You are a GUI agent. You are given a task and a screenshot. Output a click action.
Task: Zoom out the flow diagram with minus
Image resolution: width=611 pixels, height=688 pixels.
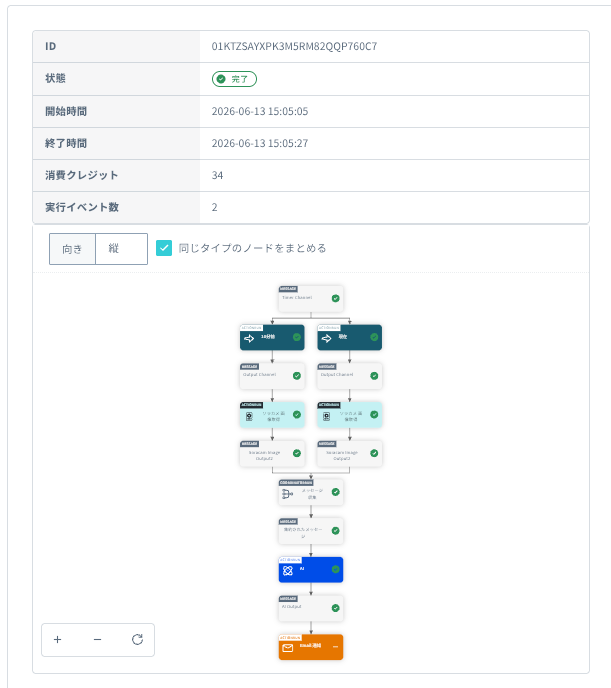pos(97,640)
